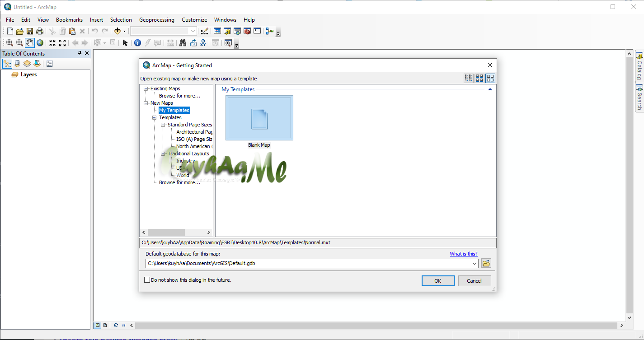Image resolution: width=644 pixels, height=340 pixels.
Task: Check 'Do not show this dialog in the future'
Action: (x=147, y=280)
